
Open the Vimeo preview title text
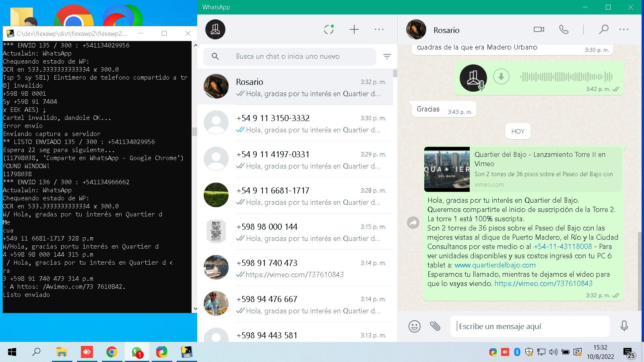(x=540, y=159)
